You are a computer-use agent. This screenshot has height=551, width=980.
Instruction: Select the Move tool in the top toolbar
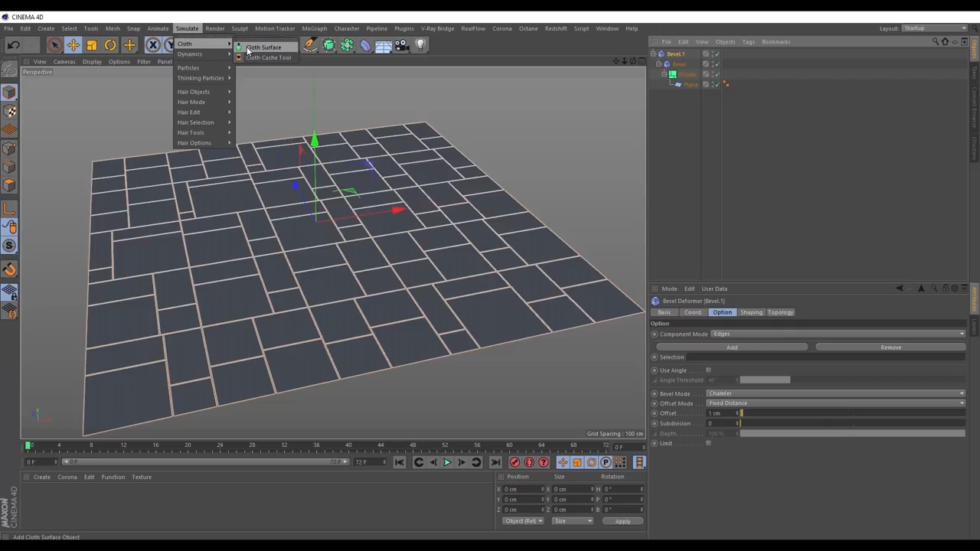pyautogui.click(x=73, y=45)
